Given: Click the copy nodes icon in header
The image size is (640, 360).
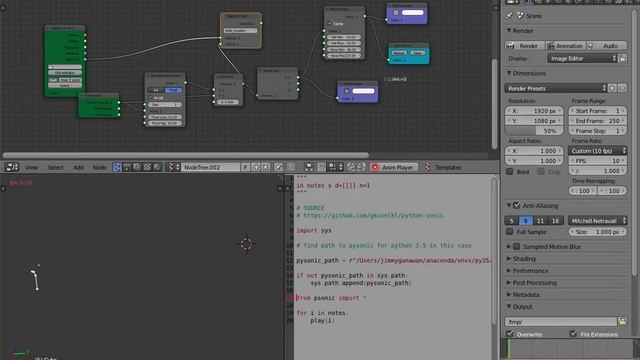Looking at the screenshot, I should [351, 167].
